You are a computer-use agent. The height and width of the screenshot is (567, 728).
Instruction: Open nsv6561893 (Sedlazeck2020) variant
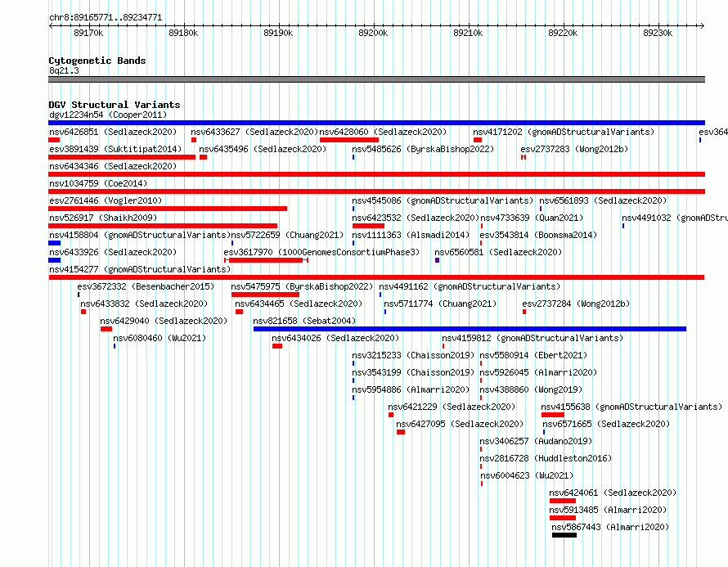603,200
